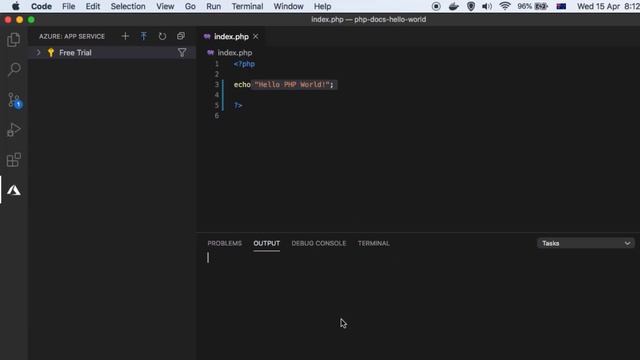Switch to the Debug Console tab
The image size is (640, 360).
coord(319,243)
